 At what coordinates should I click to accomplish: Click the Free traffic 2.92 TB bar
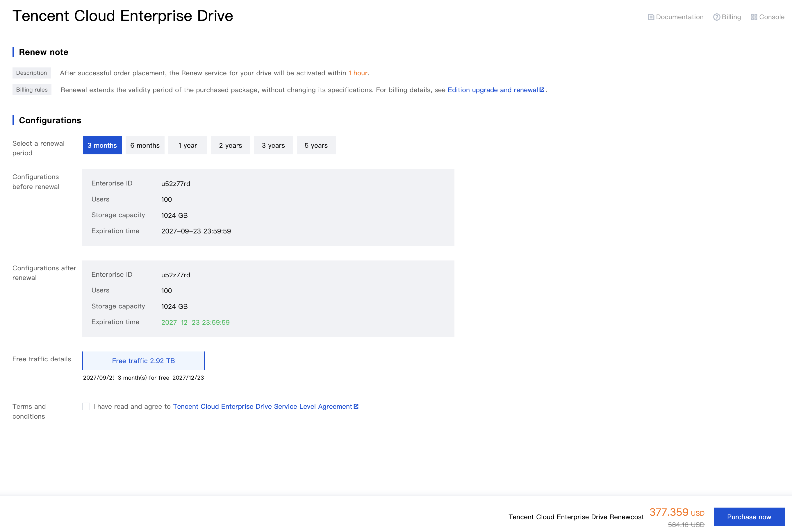tap(144, 361)
